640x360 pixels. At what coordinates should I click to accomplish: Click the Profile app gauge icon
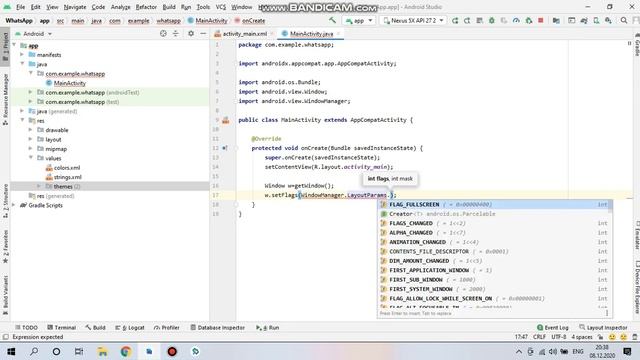pos(516,20)
